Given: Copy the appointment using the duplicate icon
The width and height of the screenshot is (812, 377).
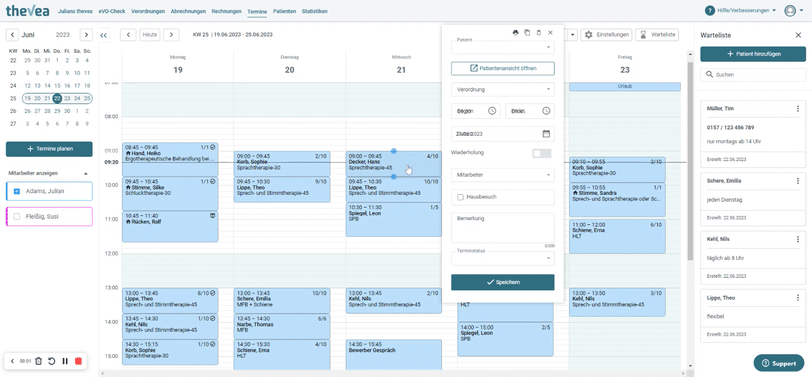Looking at the screenshot, I should coord(527,33).
